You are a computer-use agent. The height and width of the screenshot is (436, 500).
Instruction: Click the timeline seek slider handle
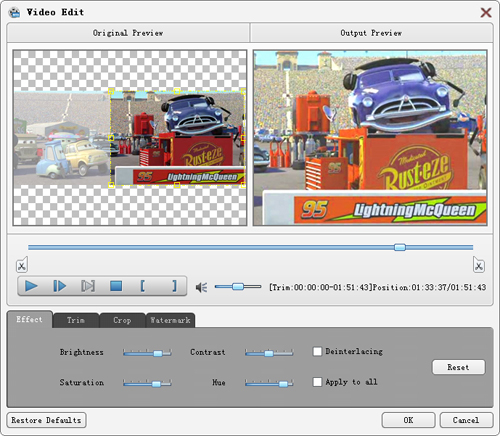click(x=400, y=247)
